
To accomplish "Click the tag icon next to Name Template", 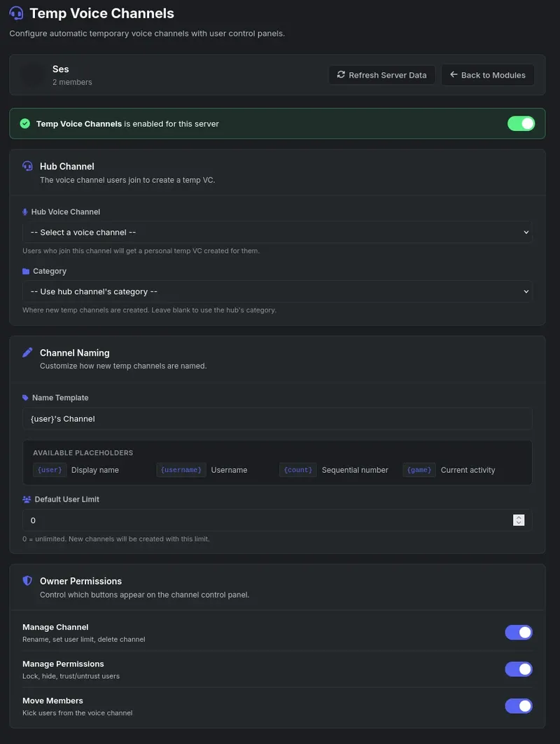I will click(x=24, y=397).
